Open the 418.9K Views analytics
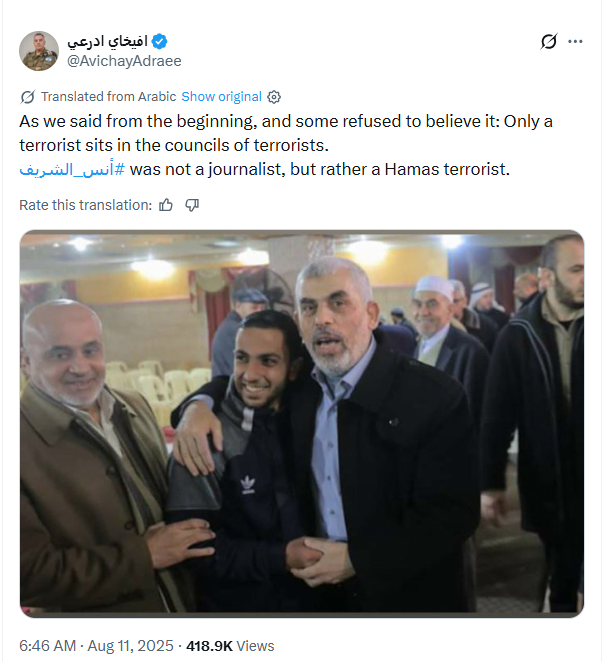606x662 pixels. pos(230,646)
